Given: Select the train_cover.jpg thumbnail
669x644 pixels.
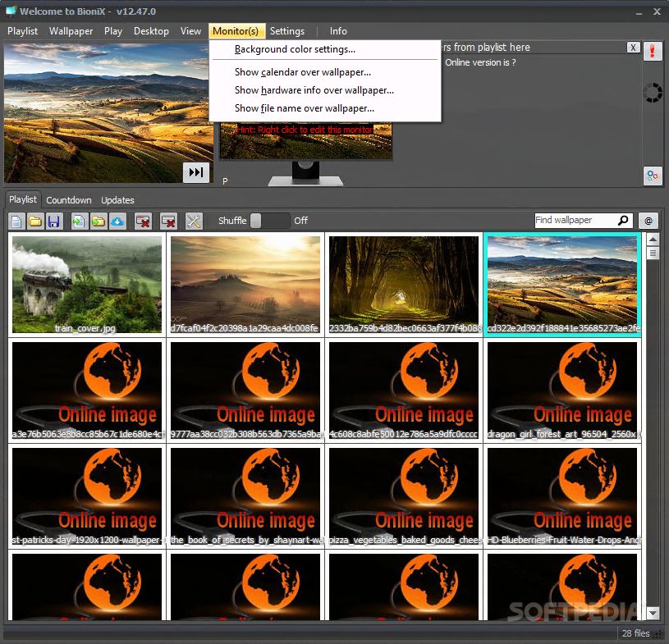Looking at the screenshot, I should 87,285.
